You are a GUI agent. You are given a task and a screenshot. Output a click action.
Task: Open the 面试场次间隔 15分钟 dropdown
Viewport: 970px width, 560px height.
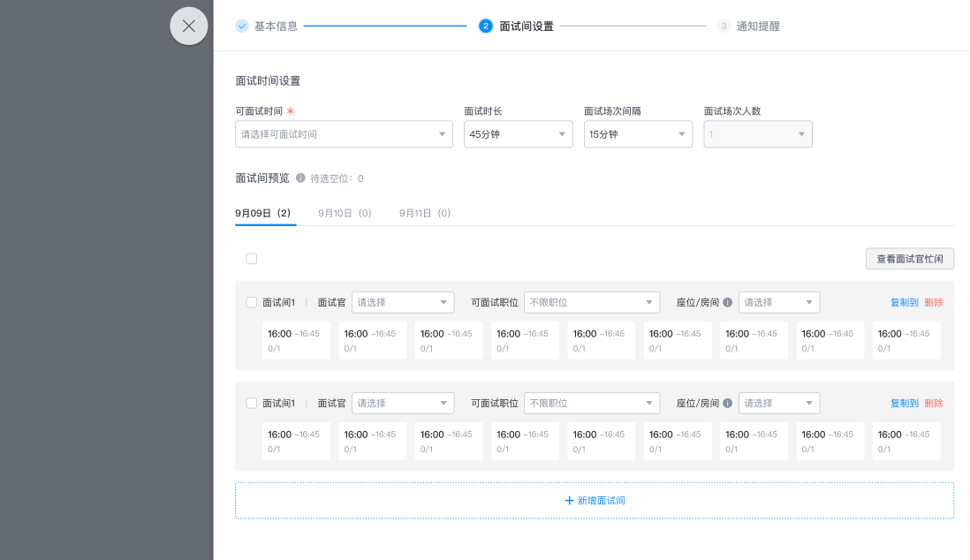pos(637,134)
